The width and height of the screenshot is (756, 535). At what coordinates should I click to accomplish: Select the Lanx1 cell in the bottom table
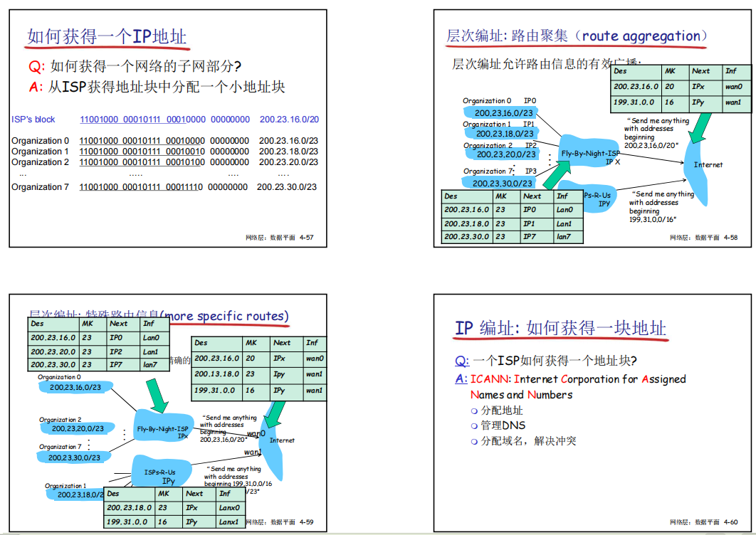click(229, 521)
